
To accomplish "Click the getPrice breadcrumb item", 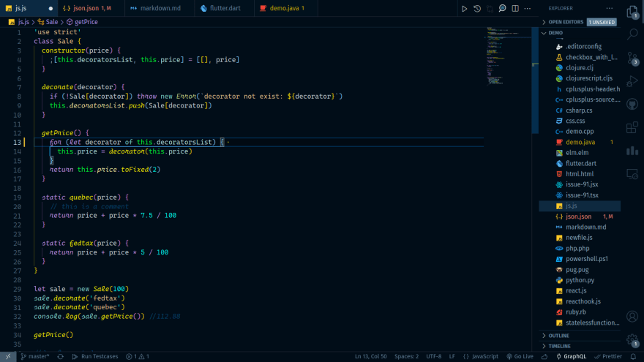I will coord(82,22).
